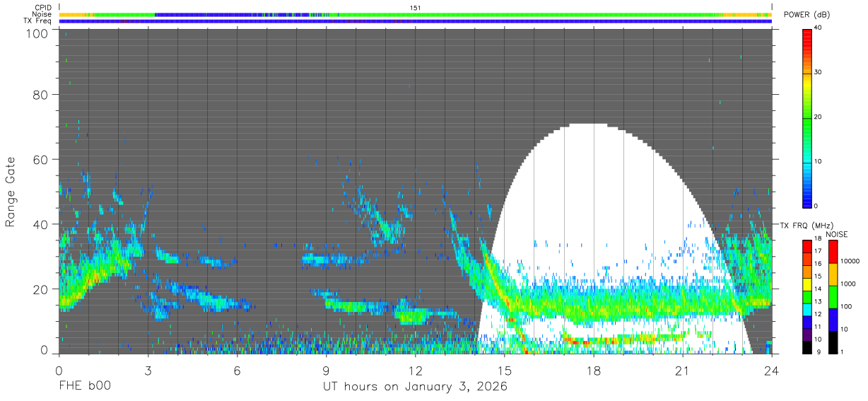The width and height of the screenshot is (868, 401).
Task: Click the 60 tick on Range Gate axis
Action: click(x=40, y=160)
